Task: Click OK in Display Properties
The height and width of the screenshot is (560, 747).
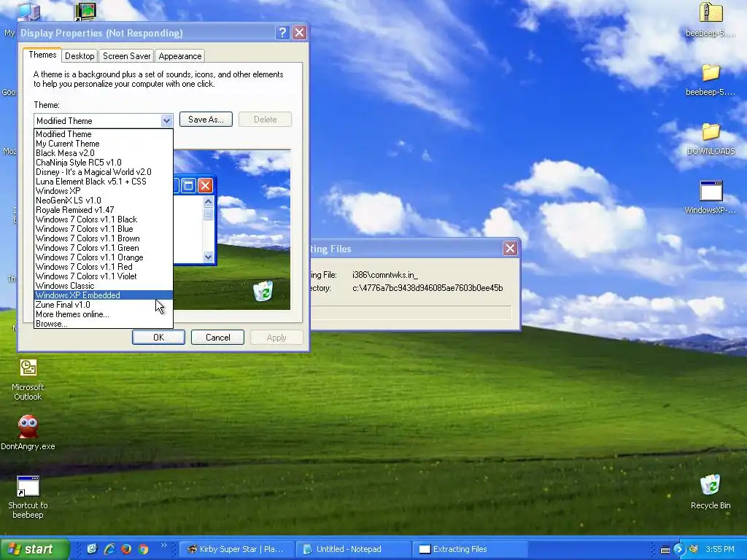Action: (x=158, y=337)
